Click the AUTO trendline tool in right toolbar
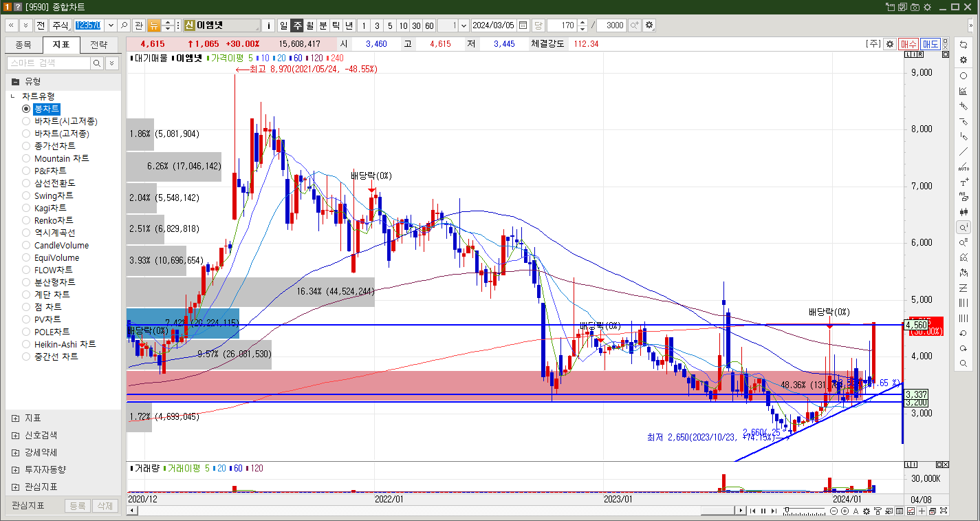 [963, 167]
